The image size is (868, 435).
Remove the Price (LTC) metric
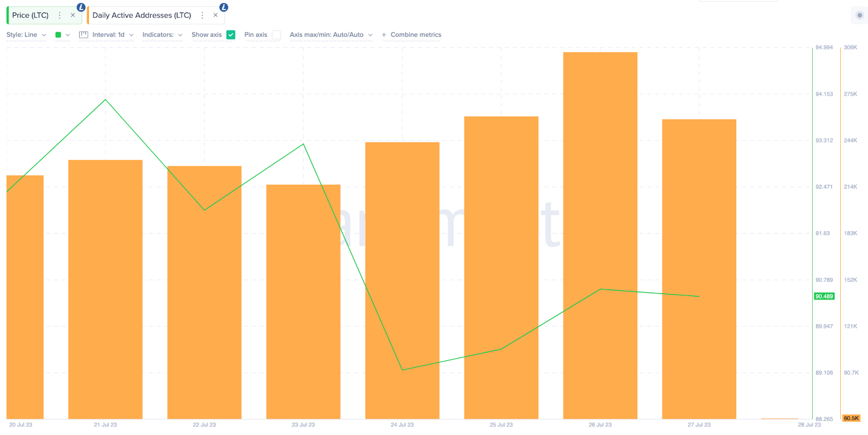click(73, 15)
